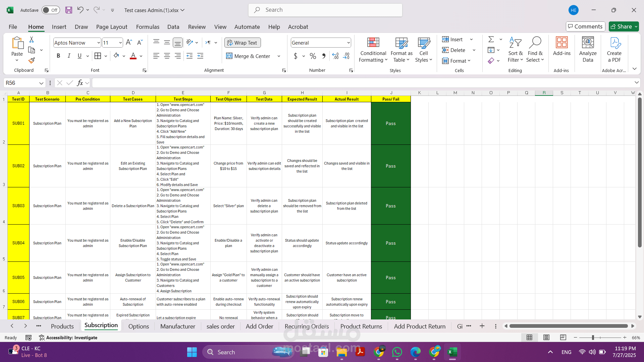Viewport: 644px width, 362px height.
Task: Toggle the AutoSave switch
Action: pyautogui.click(x=51, y=10)
